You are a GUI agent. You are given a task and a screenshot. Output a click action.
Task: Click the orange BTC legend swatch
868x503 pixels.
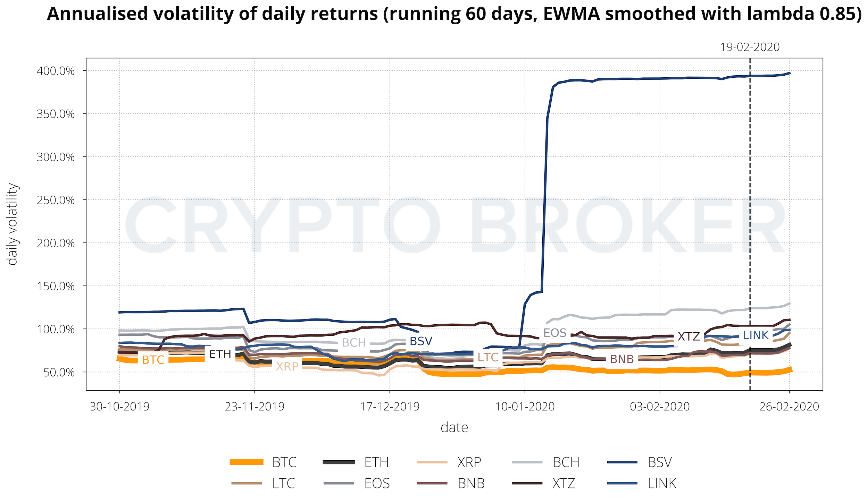click(247, 462)
